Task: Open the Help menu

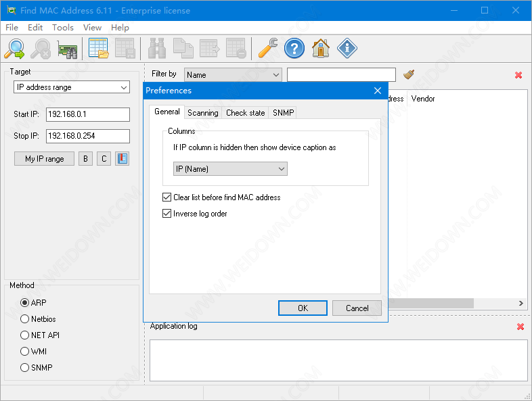Action: tap(120, 28)
